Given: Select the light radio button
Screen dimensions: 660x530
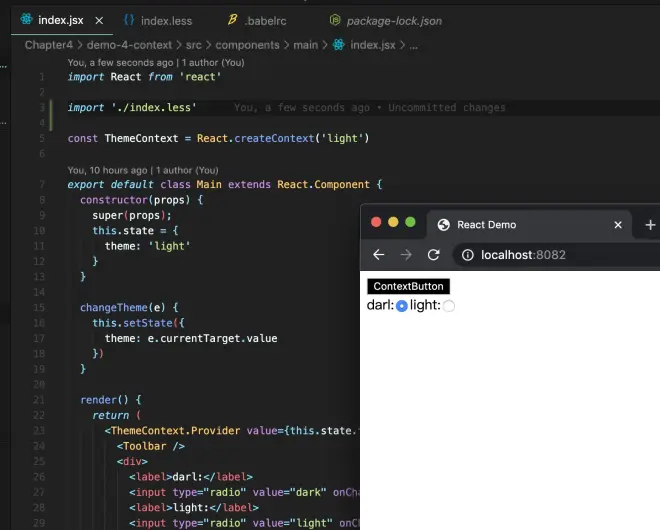Looking at the screenshot, I should pyautogui.click(x=449, y=306).
